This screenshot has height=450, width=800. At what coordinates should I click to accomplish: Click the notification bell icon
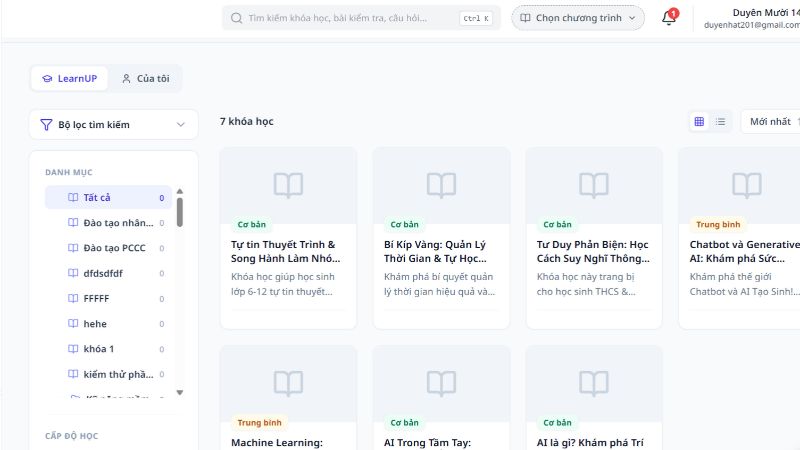[668, 18]
